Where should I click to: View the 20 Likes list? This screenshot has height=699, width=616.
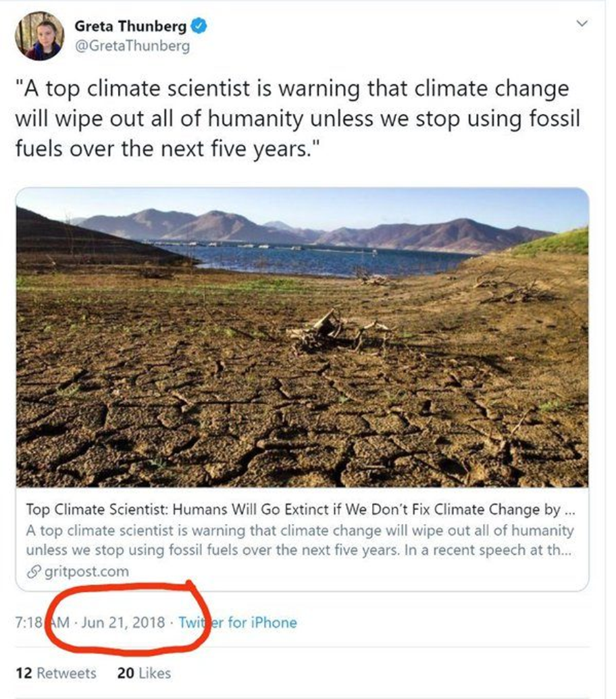pyautogui.click(x=143, y=673)
